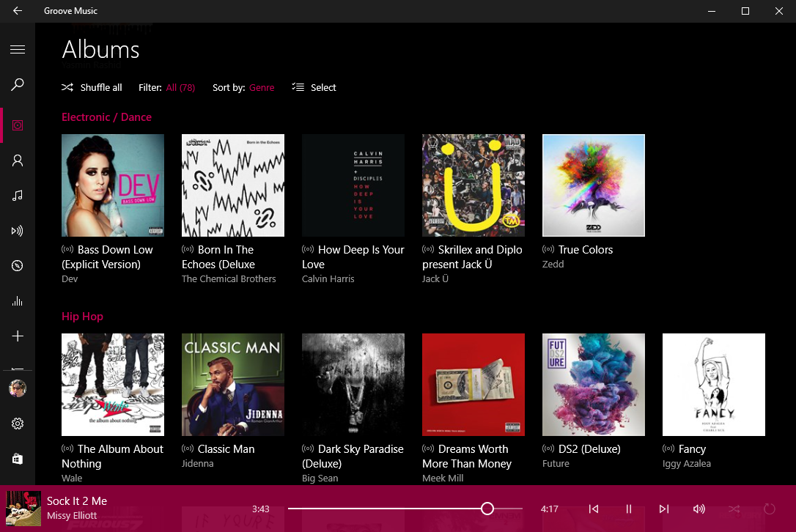Go to artist Jack Ü
The image size is (796, 532).
(435, 278)
